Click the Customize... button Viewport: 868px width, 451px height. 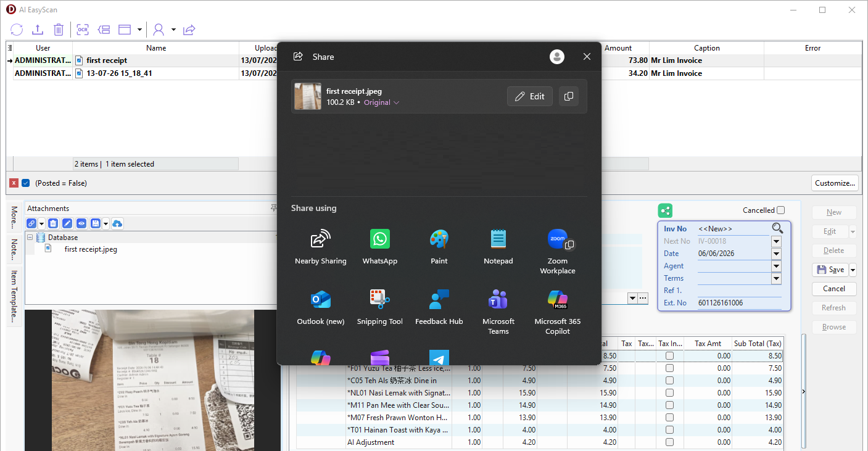pyautogui.click(x=835, y=183)
